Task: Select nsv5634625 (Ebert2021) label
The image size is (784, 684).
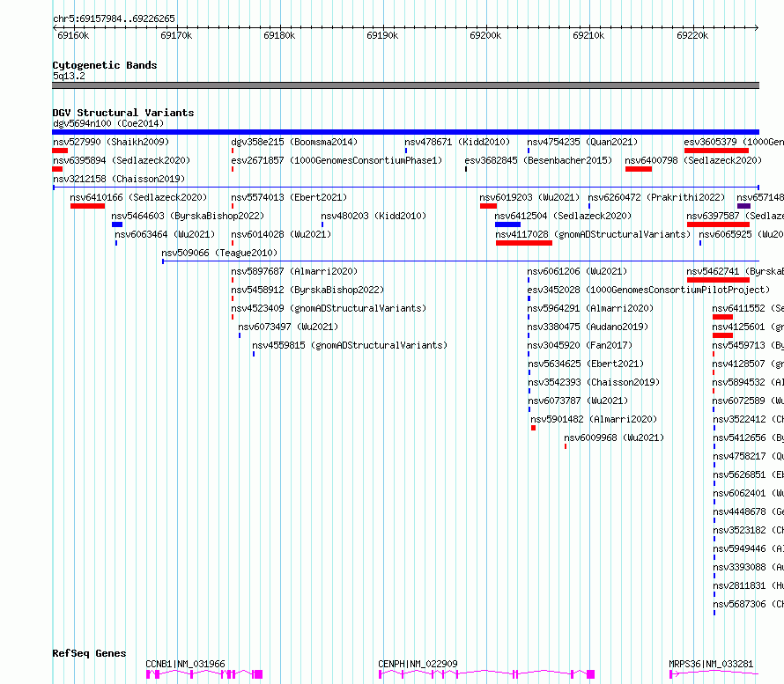Action: [x=586, y=364]
